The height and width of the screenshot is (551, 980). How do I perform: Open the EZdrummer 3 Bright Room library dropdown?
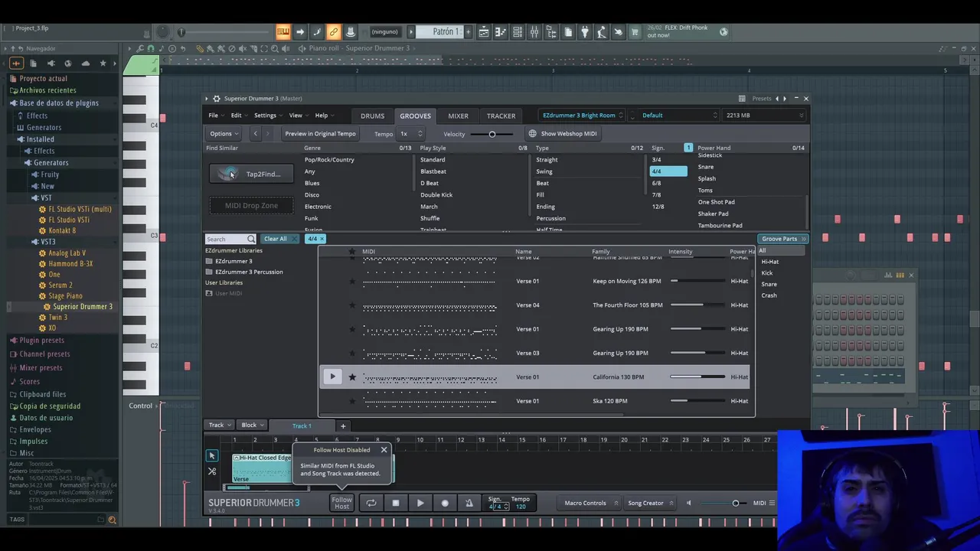pyautogui.click(x=582, y=116)
